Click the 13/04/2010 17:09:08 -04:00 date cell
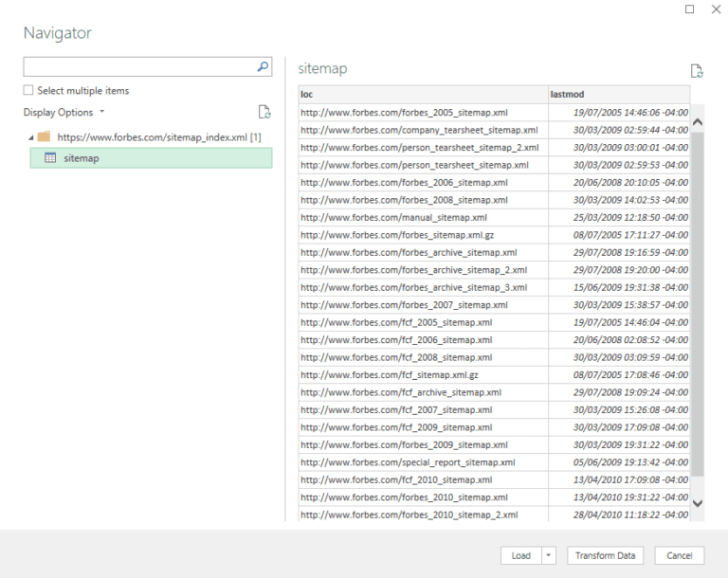728x578 pixels. pyautogui.click(x=619, y=479)
